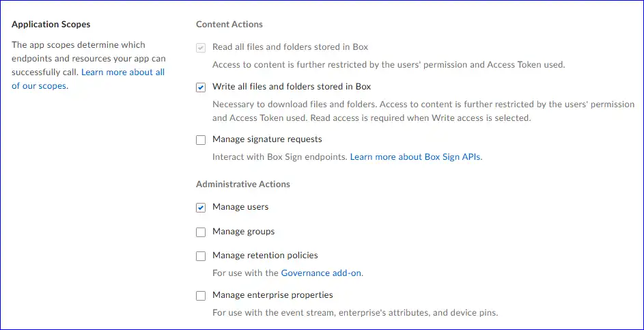Uncheck the Write all files checkbox
Viewport: 644px width, 330px height.
pos(201,87)
